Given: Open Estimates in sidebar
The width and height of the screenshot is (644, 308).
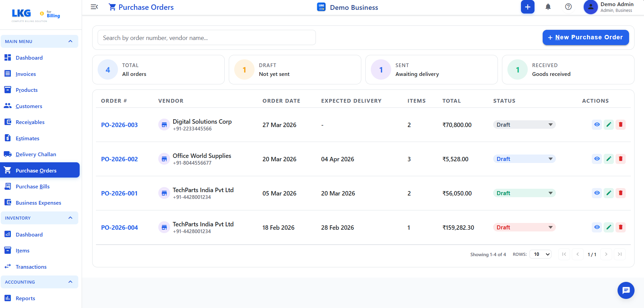Looking at the screenshot, I should (x=39, y=138).
